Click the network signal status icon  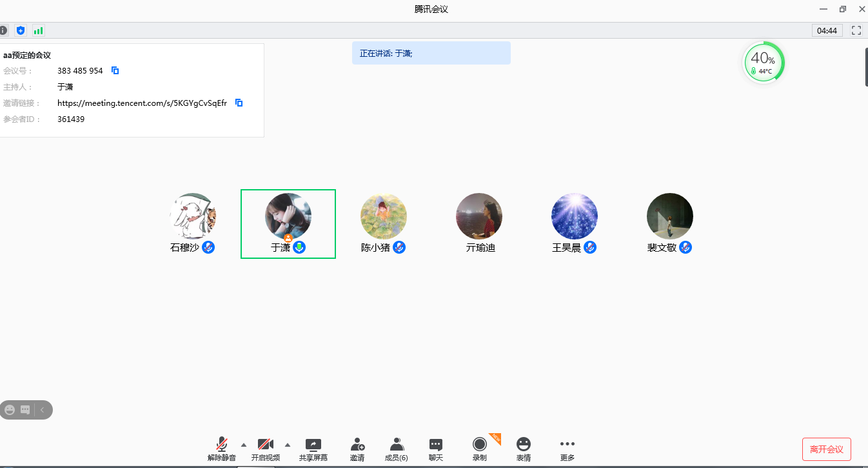[x=38, y=30]
